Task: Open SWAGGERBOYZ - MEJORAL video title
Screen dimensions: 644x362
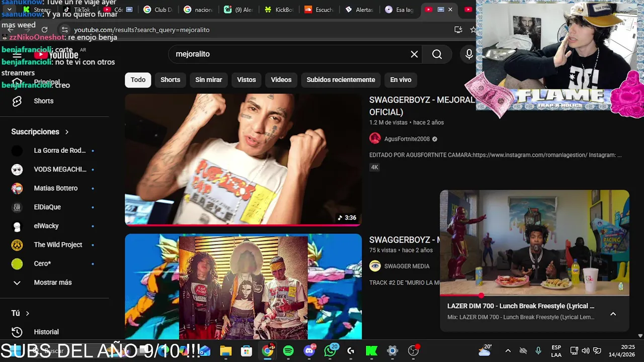Action: [x=422, y=106]
